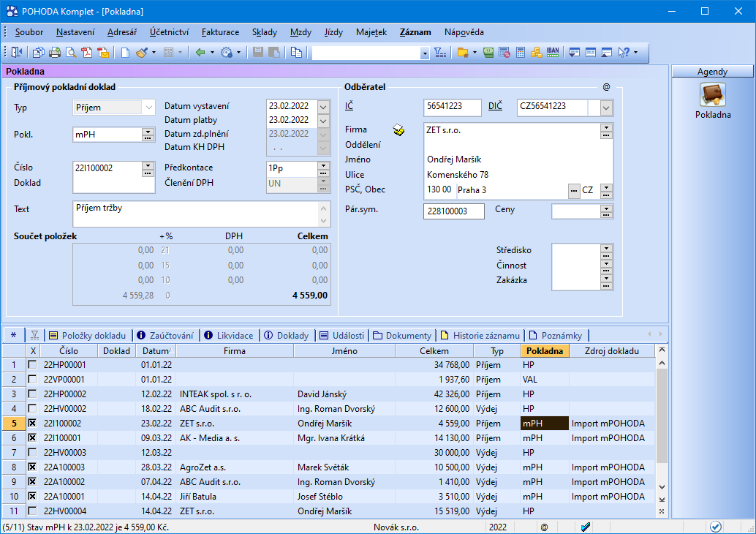Expand the Datum vystavení date dropdown
Viewport: 756px width, 534px height.
click(x=323, y=106)
